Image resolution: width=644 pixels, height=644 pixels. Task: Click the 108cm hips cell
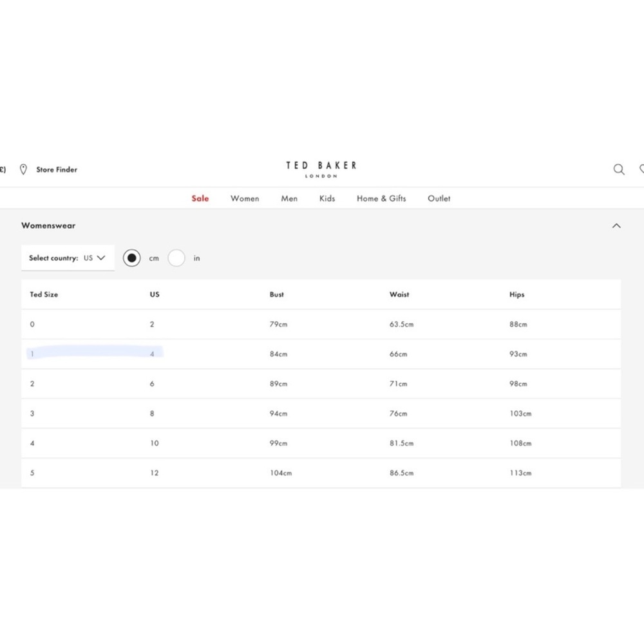(520, 444)
